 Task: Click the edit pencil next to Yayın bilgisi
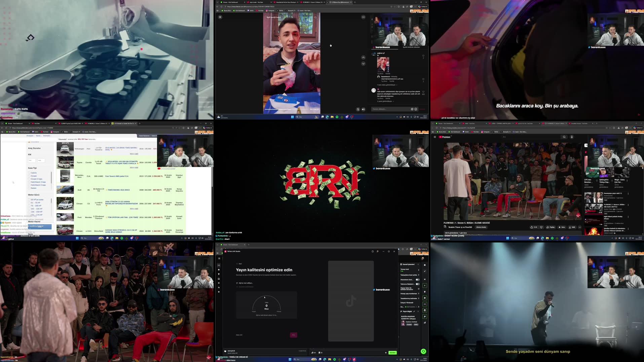point(414,311)
